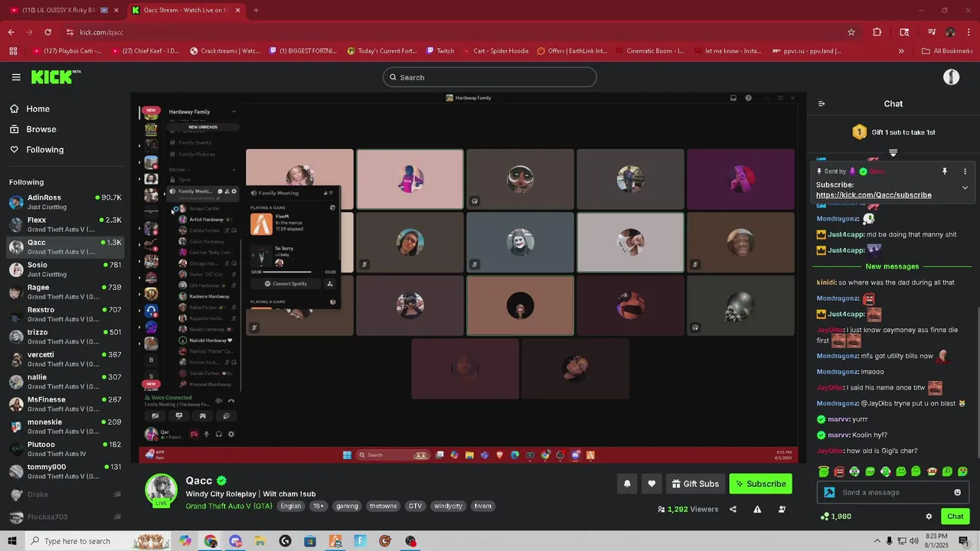Screen dimensions: 980x551
Task: Open emoji picker in message box
Action: pyautogui.click(x=957, y=493)
